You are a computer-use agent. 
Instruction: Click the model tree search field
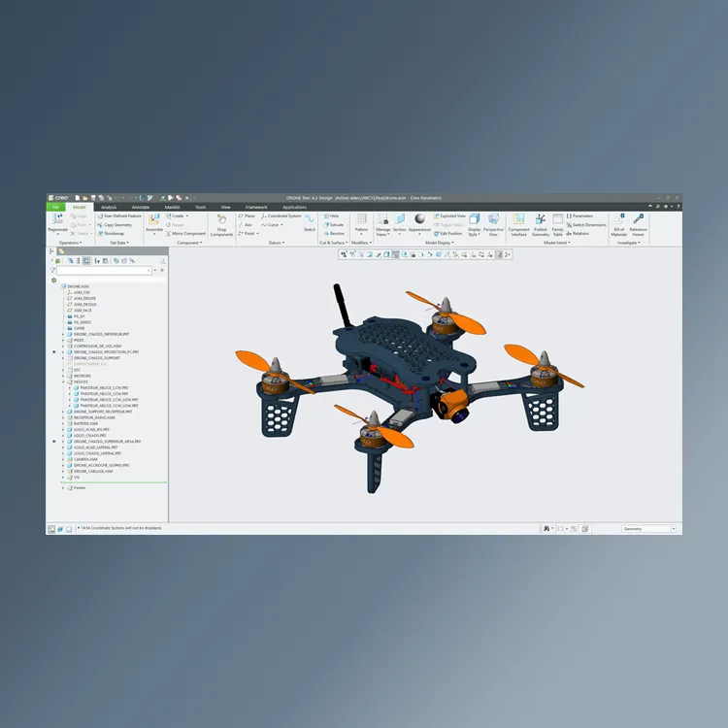tap(104, 270)
